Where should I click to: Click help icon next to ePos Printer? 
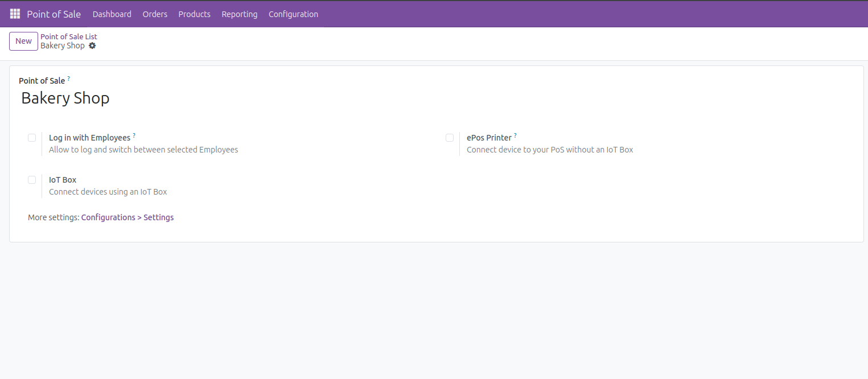tap(516, 135)
